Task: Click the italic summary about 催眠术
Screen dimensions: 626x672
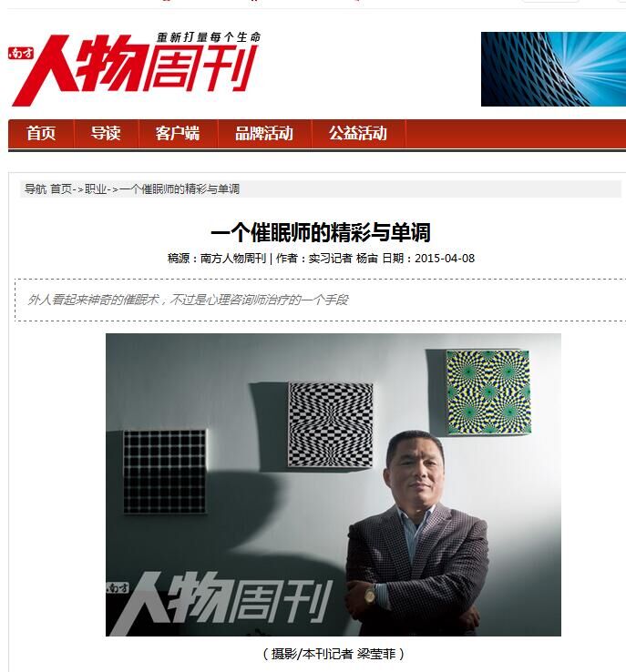Action: tap(188, 300)
